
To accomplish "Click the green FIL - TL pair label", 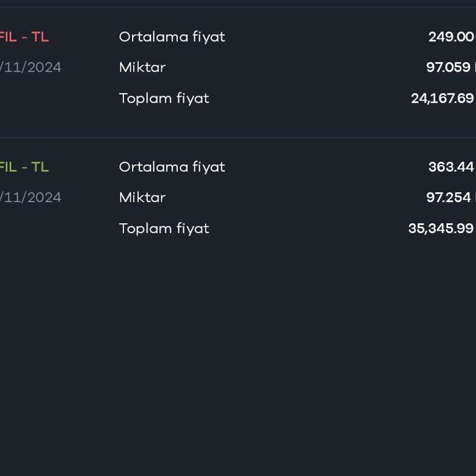I will click(24, 167).
